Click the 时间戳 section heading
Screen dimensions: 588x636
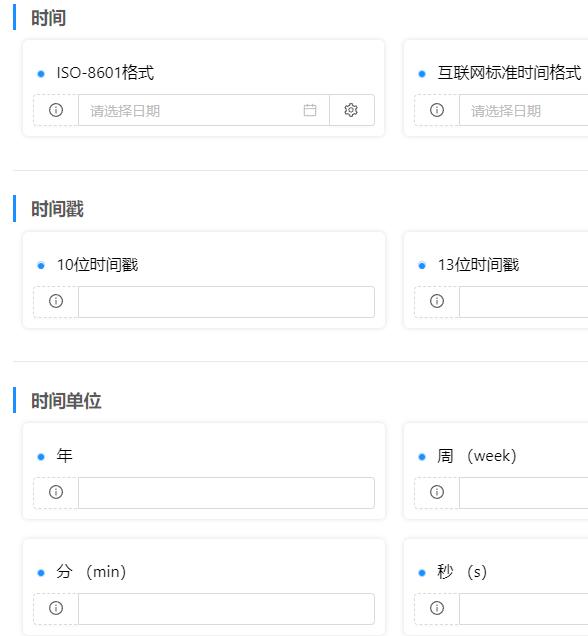tap(58, 209)
